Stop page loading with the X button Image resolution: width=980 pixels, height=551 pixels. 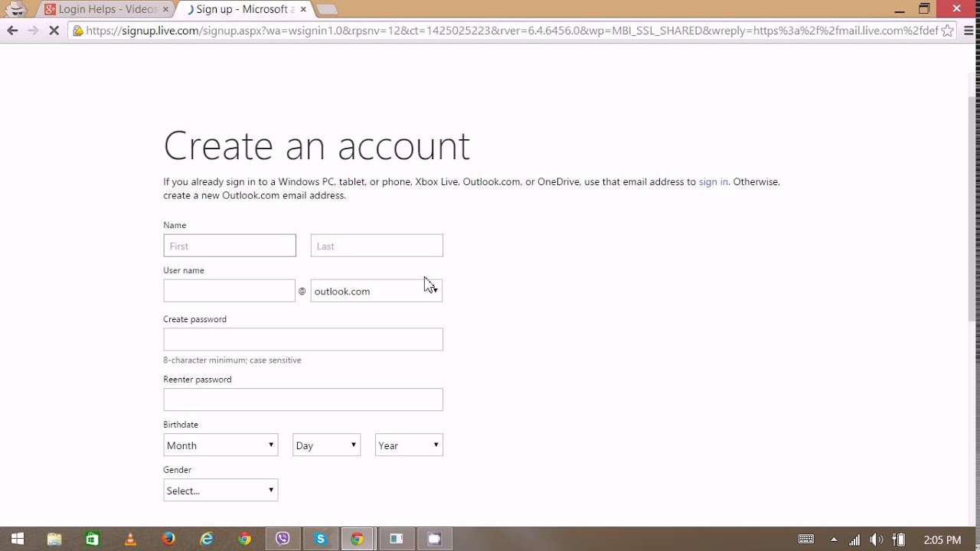tap(54, 31)
